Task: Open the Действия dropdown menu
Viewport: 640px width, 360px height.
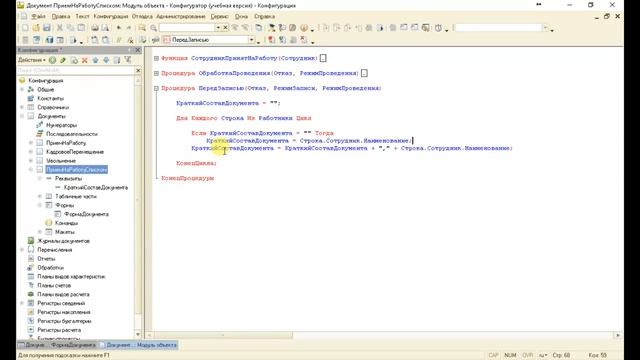Action: (x=32, y=60)
